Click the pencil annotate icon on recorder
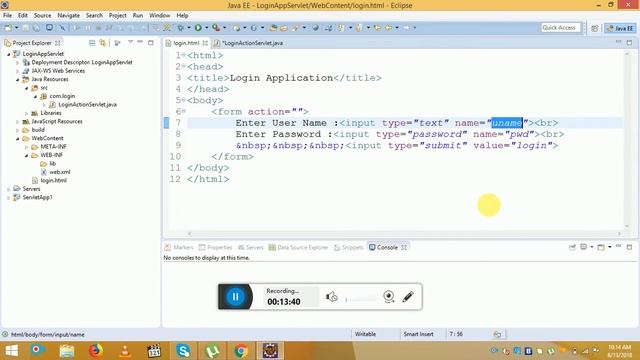This screenshot has height=360, width=640. click(x=408, y=297)
